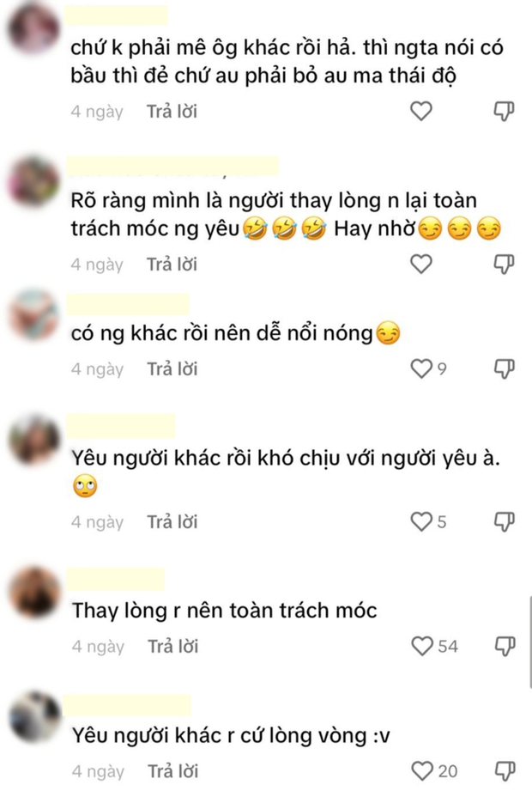Reply to 'có ng khác rồi nên dễ nổi nóng'
The width and height of the screenshot is (532, 791).
click(172, 368)
